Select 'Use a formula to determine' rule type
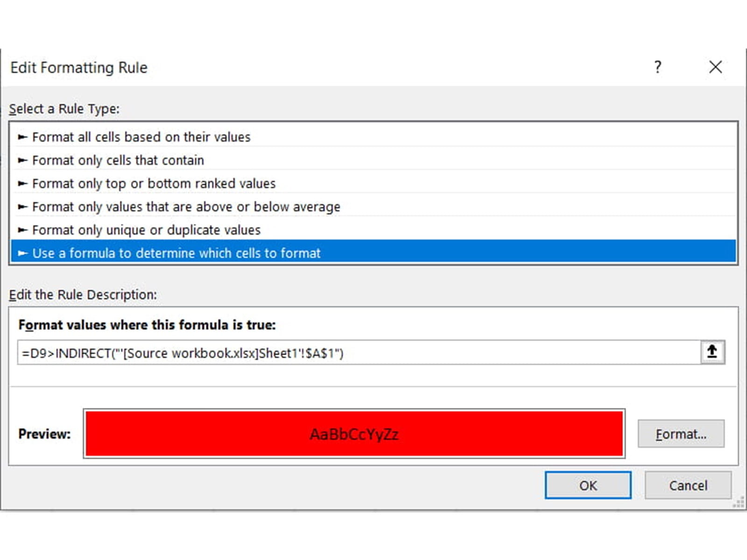Viewport: 747px width, 560px height. (176, 253)
